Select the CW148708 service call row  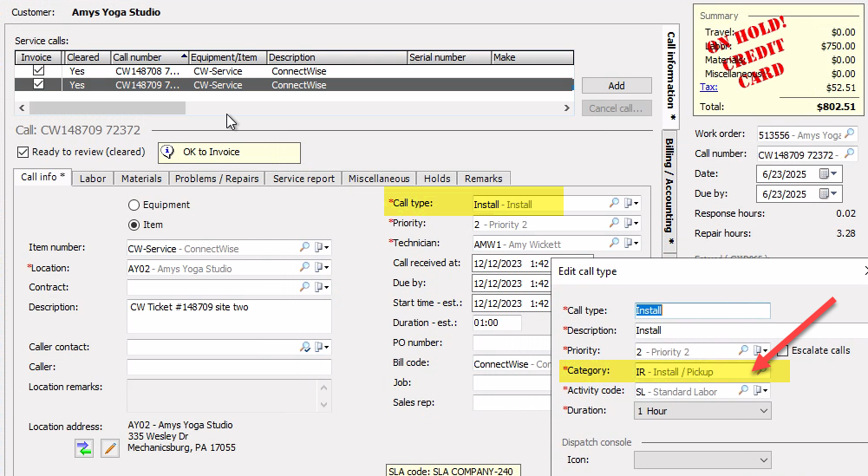coord(294,71)
